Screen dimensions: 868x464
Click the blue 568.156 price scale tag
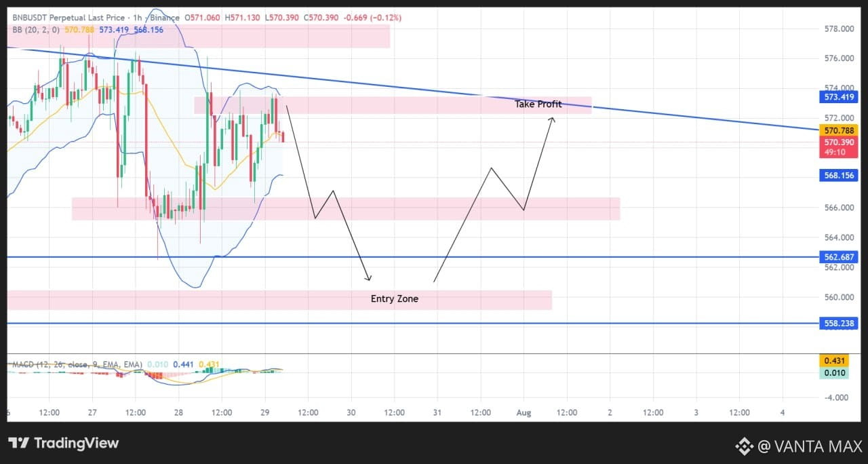[839, 175]
